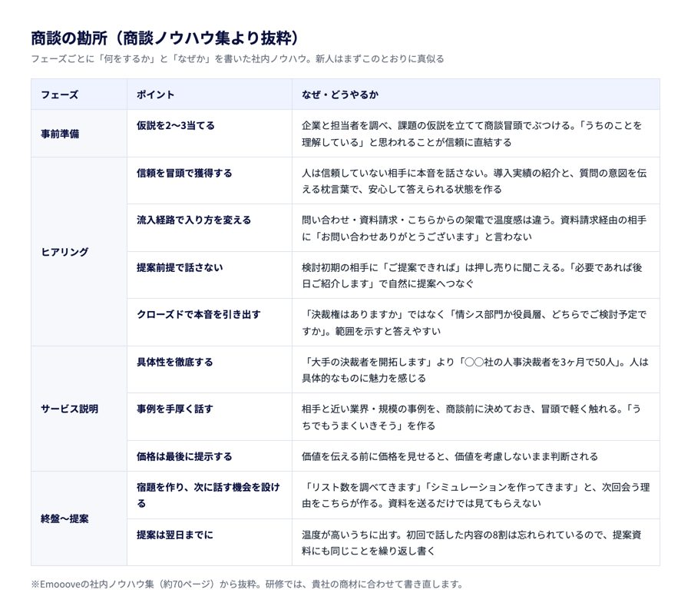Click the explanation starting 温度が高いうちに出す

click(471, 543)
